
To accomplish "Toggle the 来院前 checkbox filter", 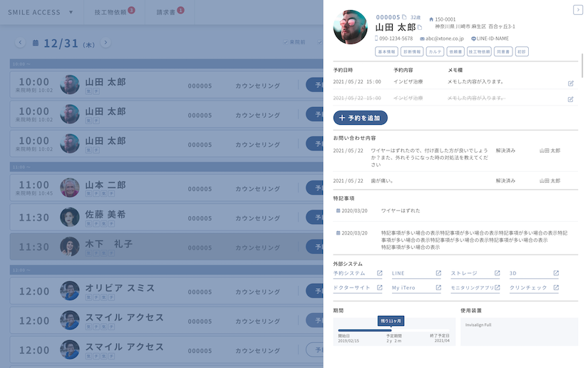I will point(286,43).
